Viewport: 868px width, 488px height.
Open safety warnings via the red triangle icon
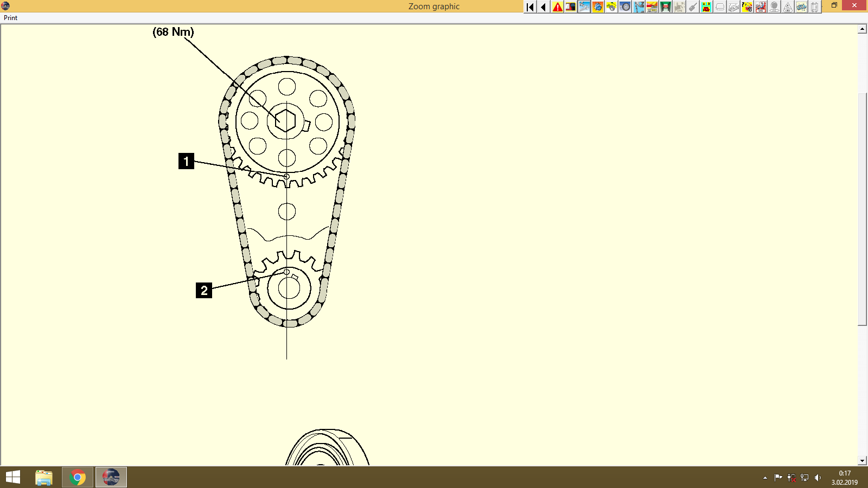coord(557,7)
